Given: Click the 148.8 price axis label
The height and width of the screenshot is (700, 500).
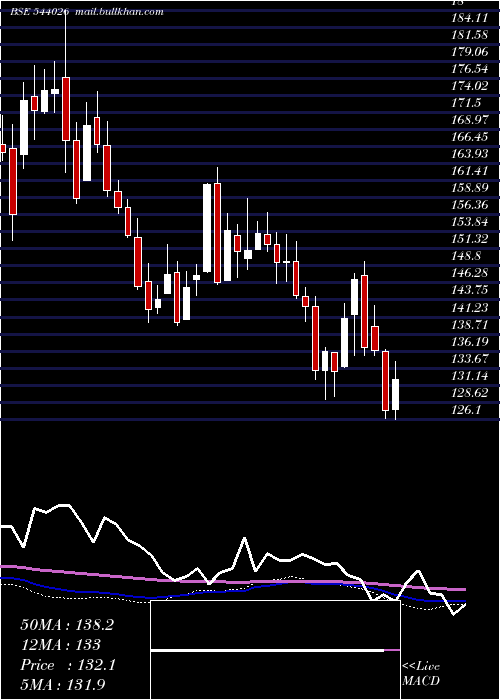Looking at the screenshot, I should click(467, 256).
